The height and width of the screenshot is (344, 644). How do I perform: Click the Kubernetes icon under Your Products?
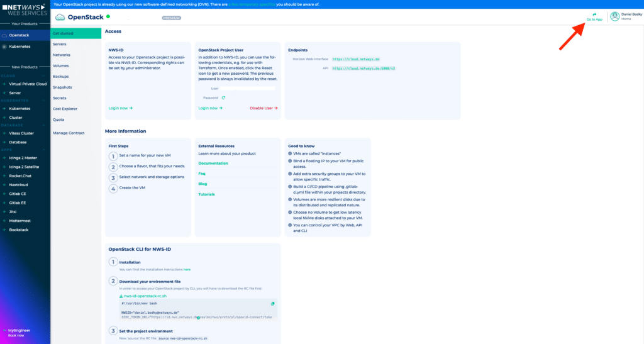click(4, 47)
